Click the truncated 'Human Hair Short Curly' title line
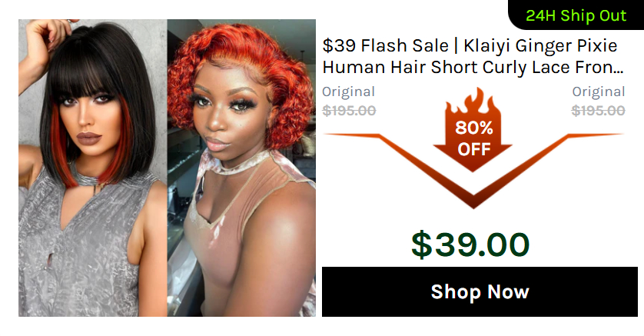 473,67
